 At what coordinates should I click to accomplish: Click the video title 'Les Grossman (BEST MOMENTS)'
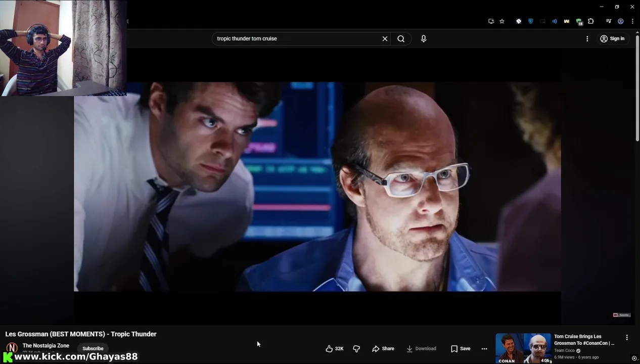[x=81, y=334]
